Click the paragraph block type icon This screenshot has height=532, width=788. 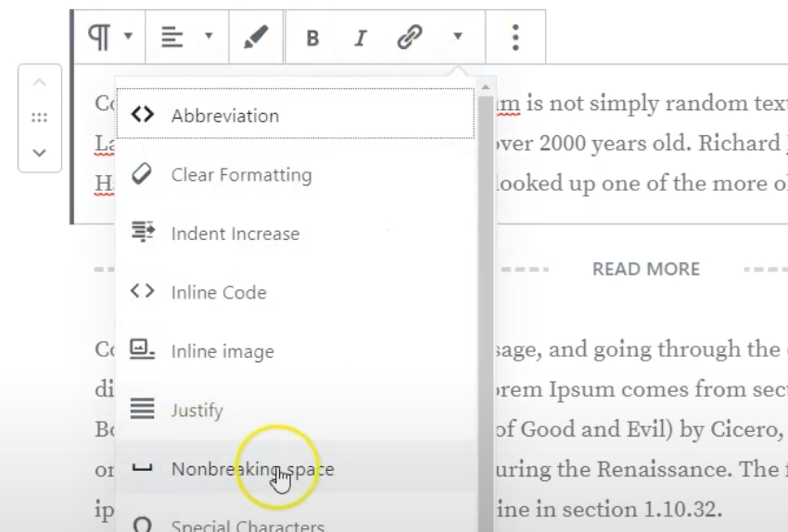pos(99,37)
